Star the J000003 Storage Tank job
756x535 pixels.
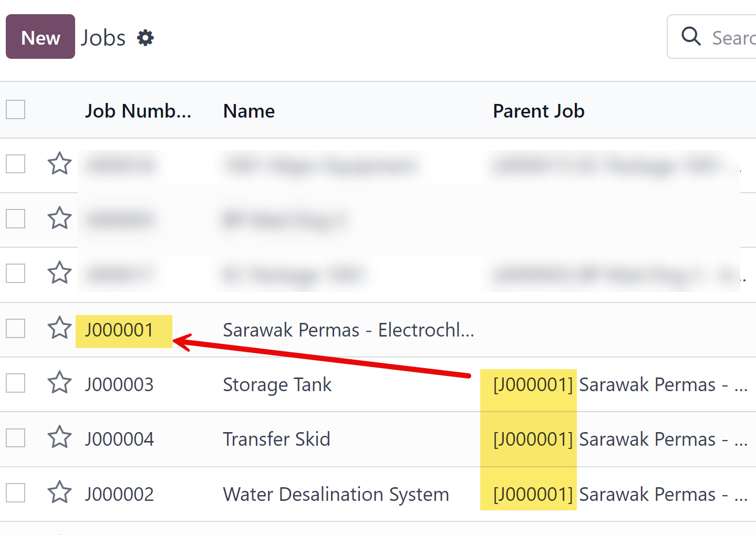pos(59,383)
